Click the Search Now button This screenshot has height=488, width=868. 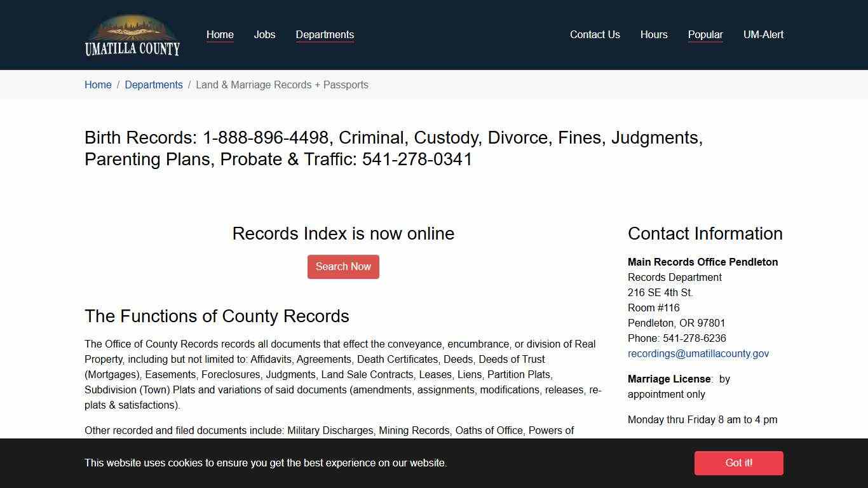[343, 266]
